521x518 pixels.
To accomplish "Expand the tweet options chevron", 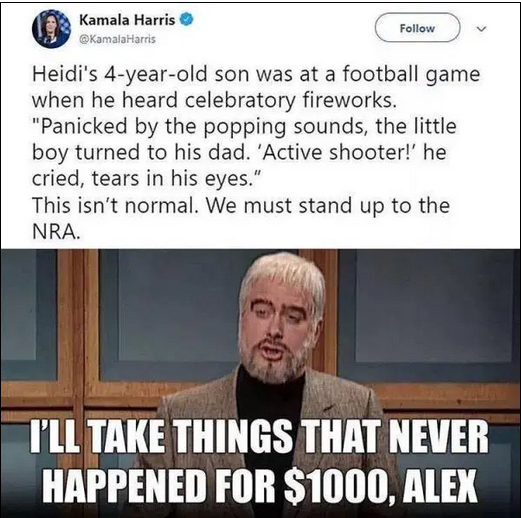I will [481, 29].
